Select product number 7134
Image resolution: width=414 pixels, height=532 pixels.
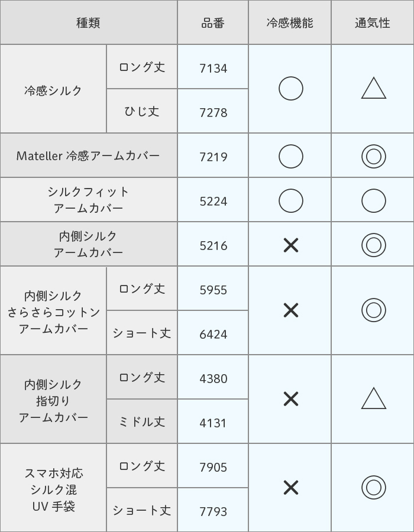tap(213, 68)
